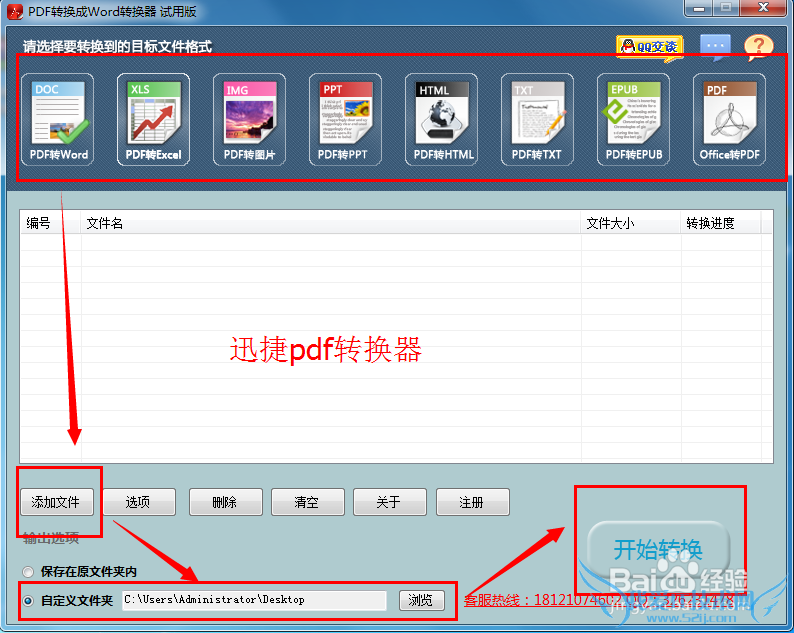The image size is (794, 633).
Task: Sort by 文件名 column header
Action: click(331, 223)
